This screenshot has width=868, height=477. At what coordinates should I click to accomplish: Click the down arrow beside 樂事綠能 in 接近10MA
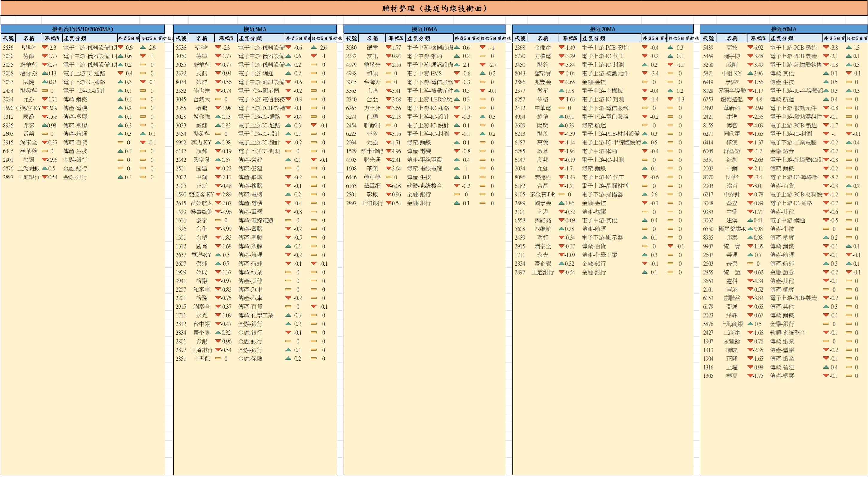[x=388, y=151]
